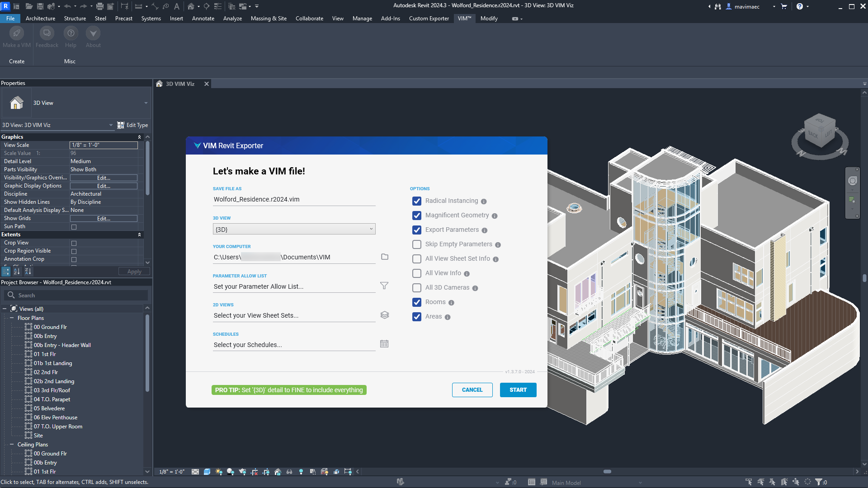Click the folder browse icon

click(385, 257)
